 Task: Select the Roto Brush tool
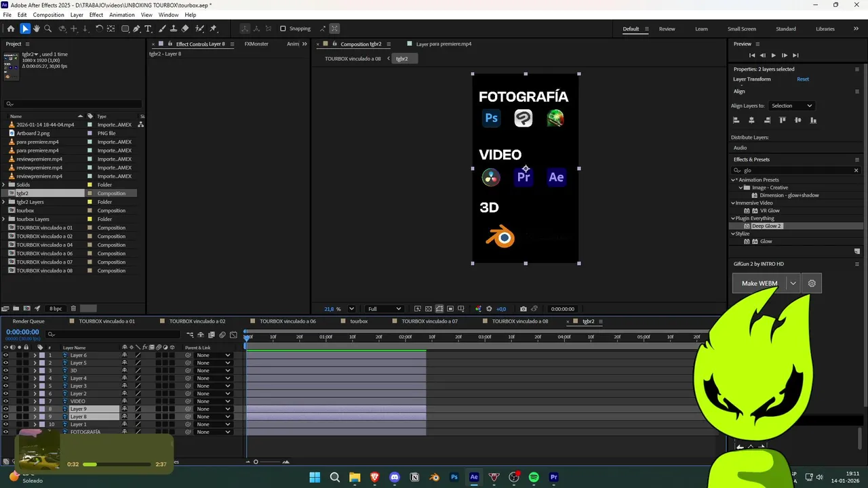point(199,28)
